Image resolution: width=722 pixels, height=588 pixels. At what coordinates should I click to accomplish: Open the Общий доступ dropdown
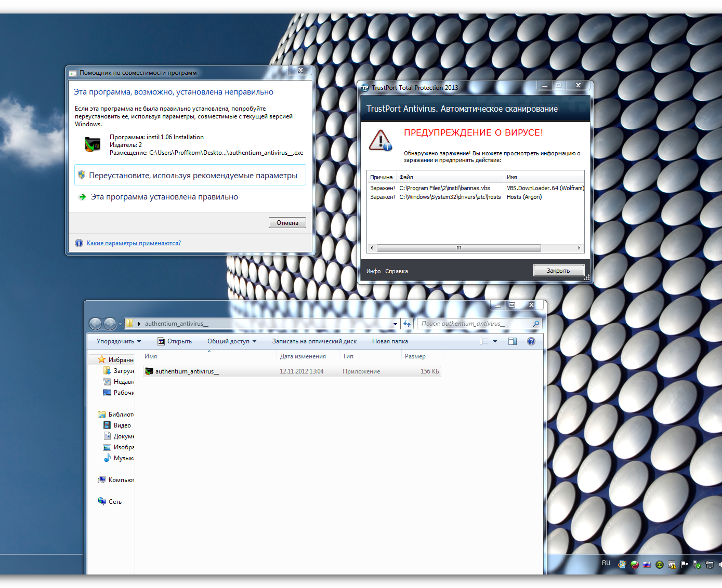click(x=232, y=341)
